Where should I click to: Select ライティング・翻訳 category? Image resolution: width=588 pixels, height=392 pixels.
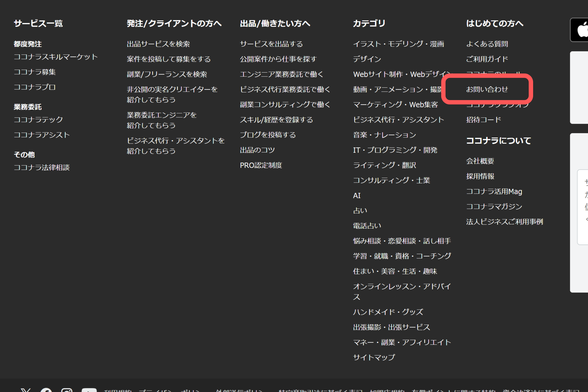click(x=384, y=165)
